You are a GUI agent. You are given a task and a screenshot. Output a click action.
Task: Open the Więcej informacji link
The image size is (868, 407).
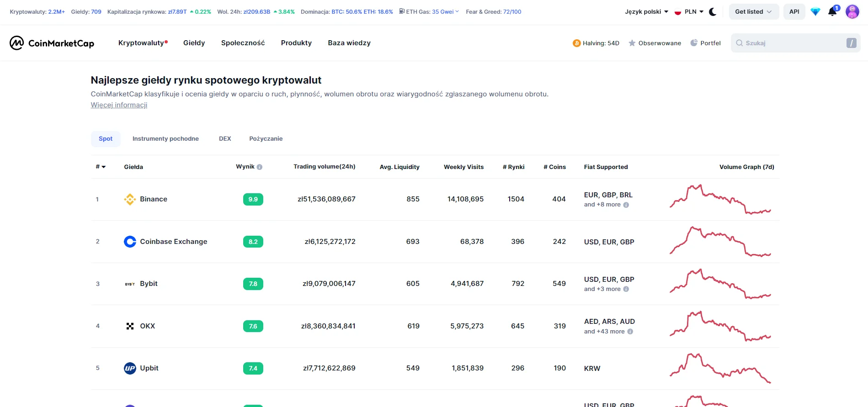[119, 105]
